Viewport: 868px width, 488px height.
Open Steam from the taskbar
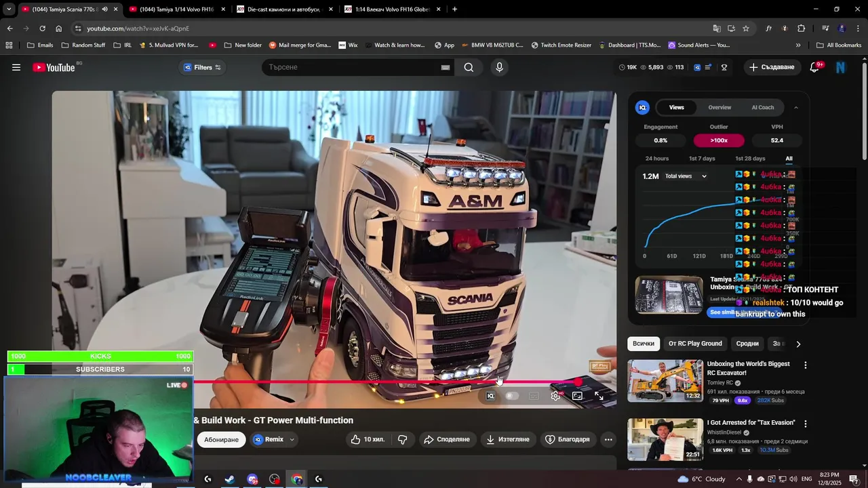coord(230,479)
